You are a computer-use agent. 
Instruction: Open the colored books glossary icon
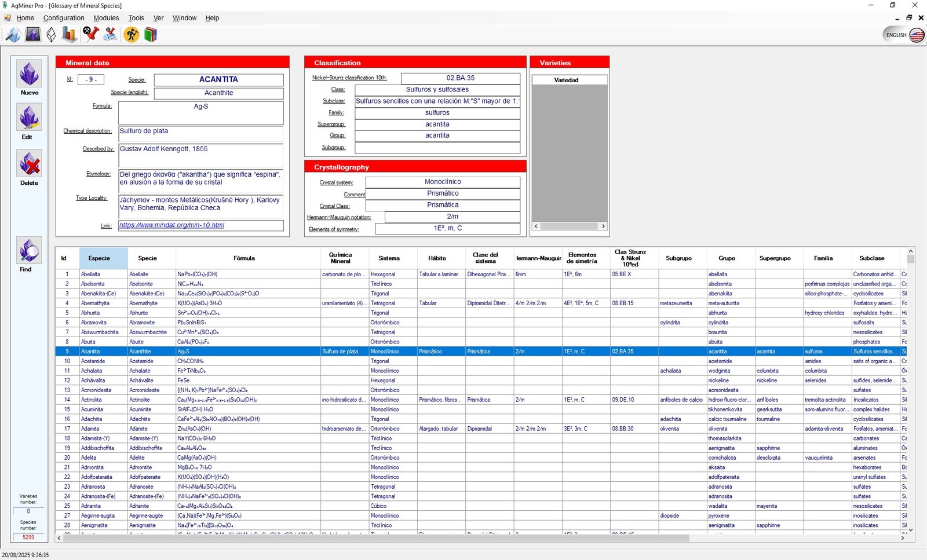[x=151, y=35]
